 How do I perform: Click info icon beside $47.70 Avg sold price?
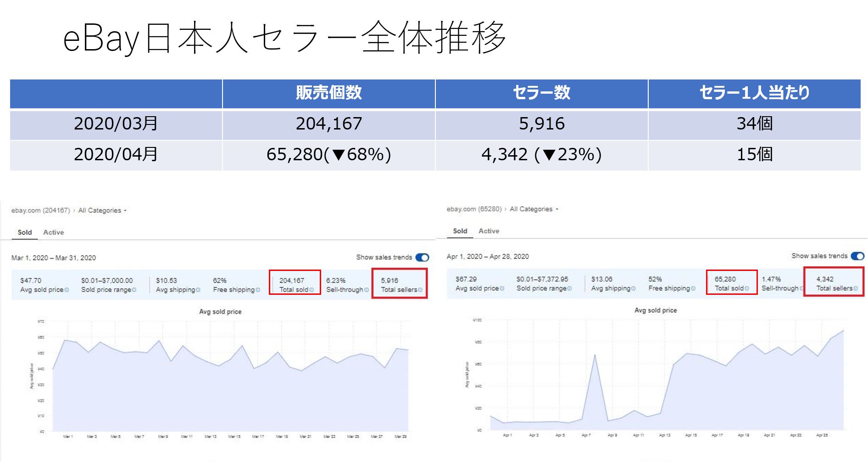[x=67, y=290]
